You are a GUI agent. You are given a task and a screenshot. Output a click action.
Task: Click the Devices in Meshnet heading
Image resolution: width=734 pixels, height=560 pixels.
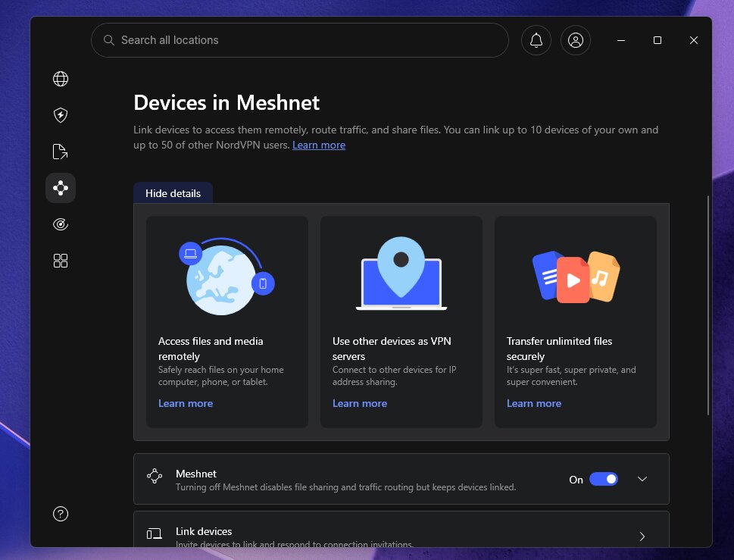[226, 102]
